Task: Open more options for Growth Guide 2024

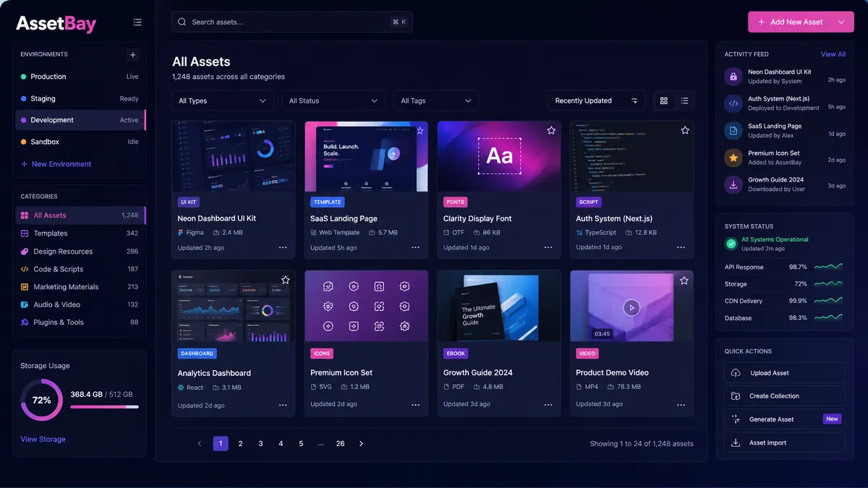Action: point(548,405)
